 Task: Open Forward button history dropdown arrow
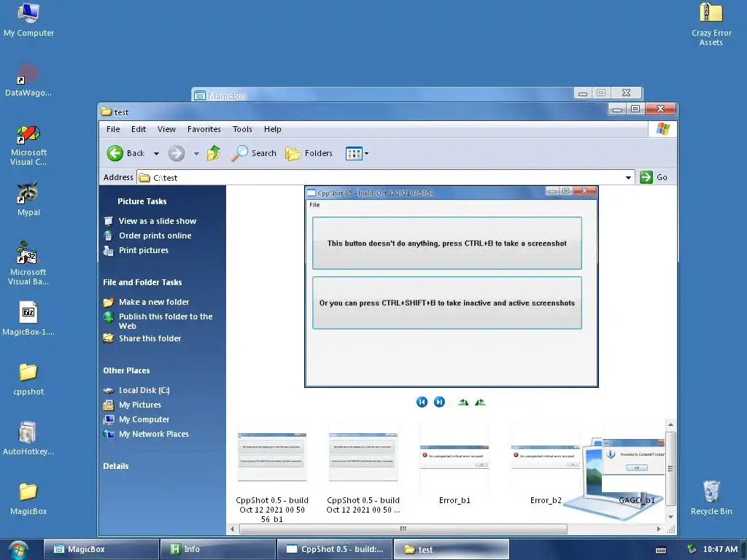[x=196, y=154]
